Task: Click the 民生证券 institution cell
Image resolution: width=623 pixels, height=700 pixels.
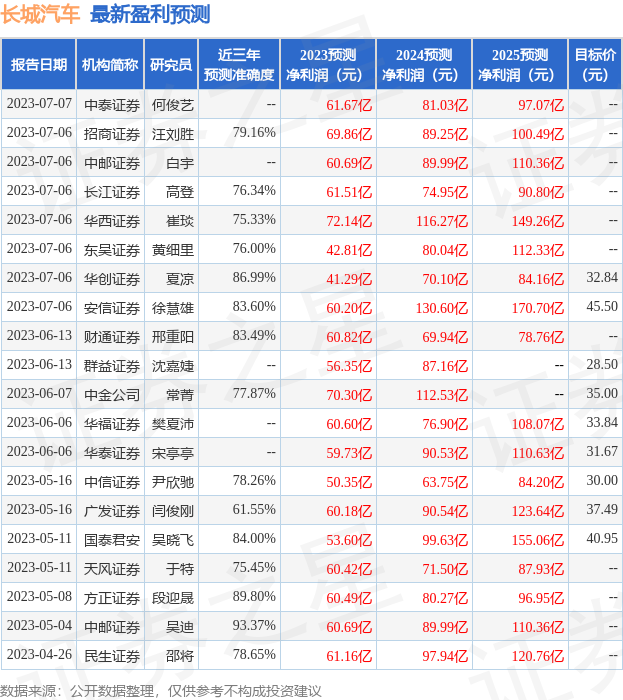Action: (x=112, y=657)
